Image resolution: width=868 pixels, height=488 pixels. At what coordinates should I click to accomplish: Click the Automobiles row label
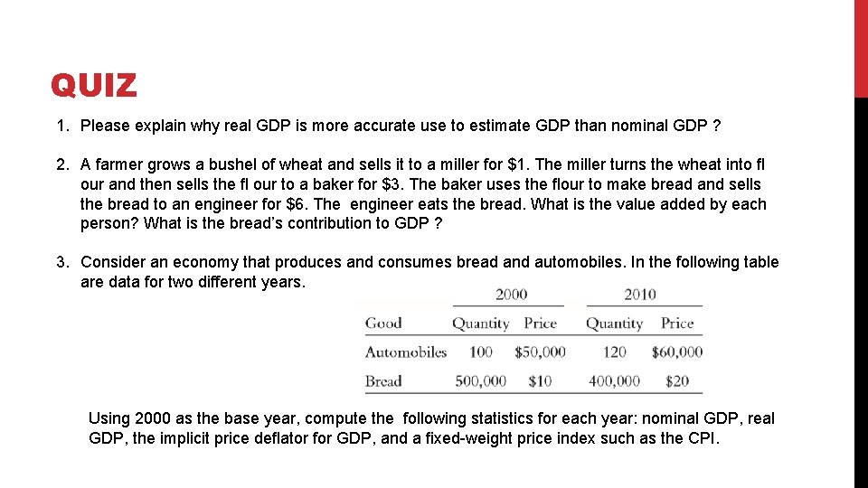406,352
